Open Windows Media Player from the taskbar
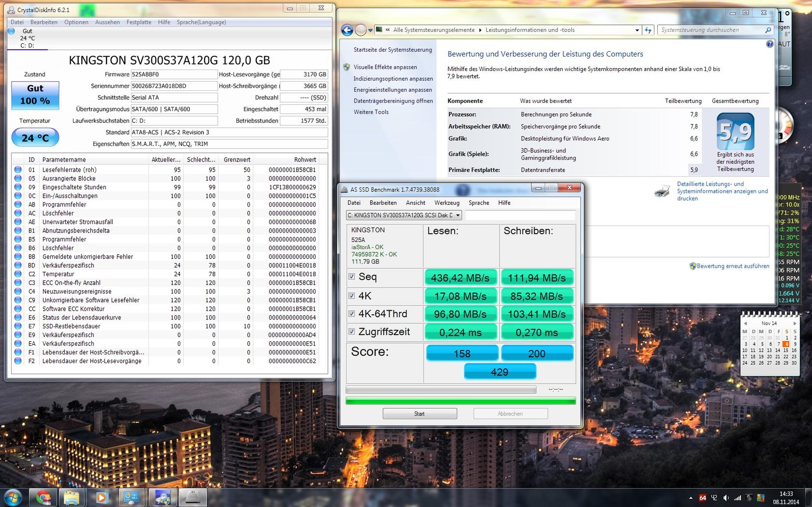Image resolution: width=812 pixels, height=507 pixels. (x=102, y=497)
